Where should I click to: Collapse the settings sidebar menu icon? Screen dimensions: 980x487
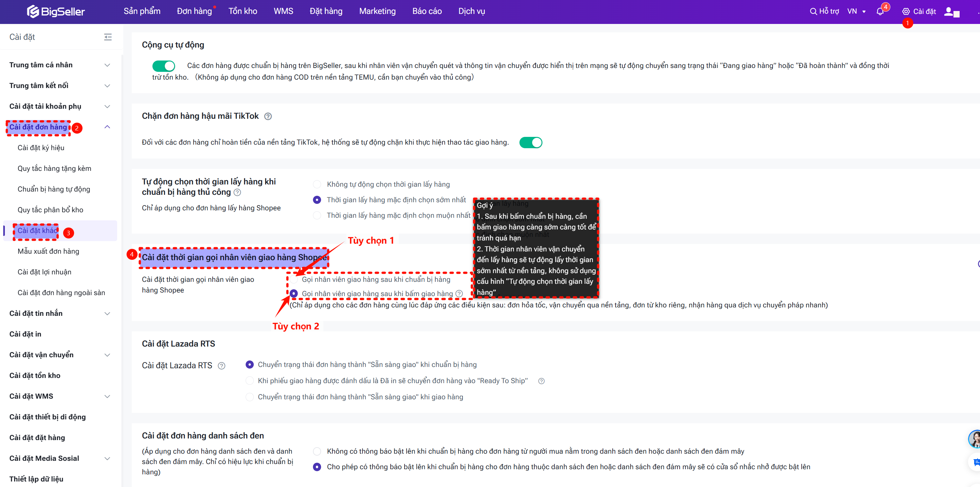click(108, 37)
